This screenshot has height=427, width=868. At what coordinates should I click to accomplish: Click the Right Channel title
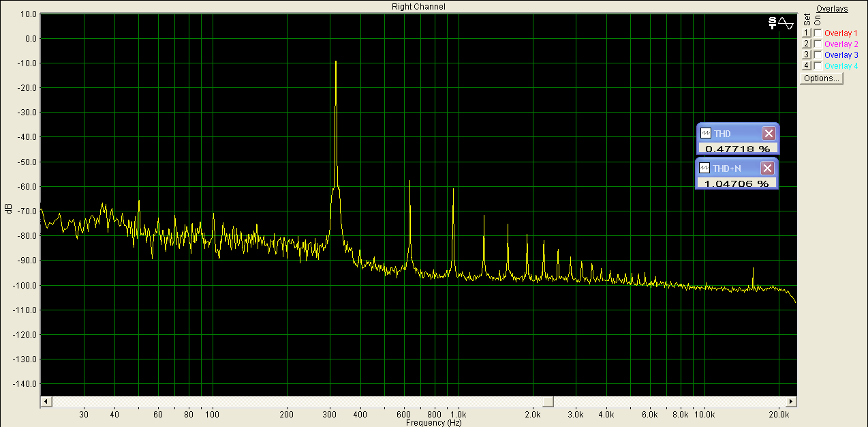418,7
